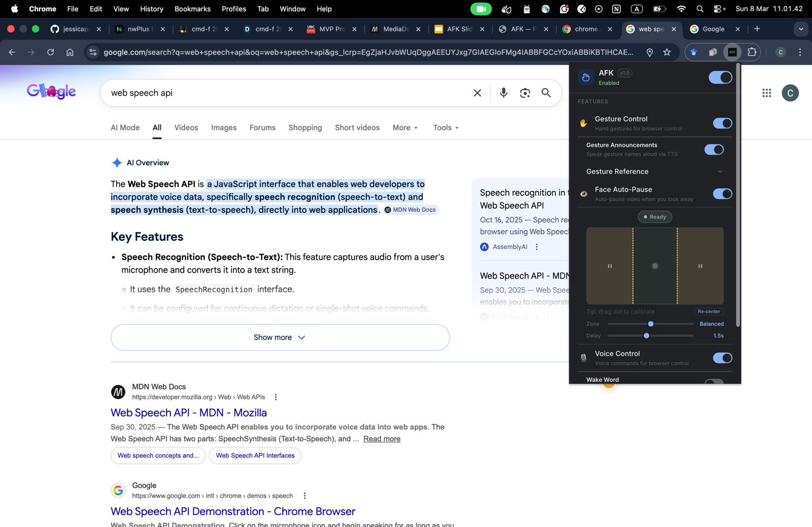Click the Google doodle logo
The image size is (812, 527).
pos(51,91)
